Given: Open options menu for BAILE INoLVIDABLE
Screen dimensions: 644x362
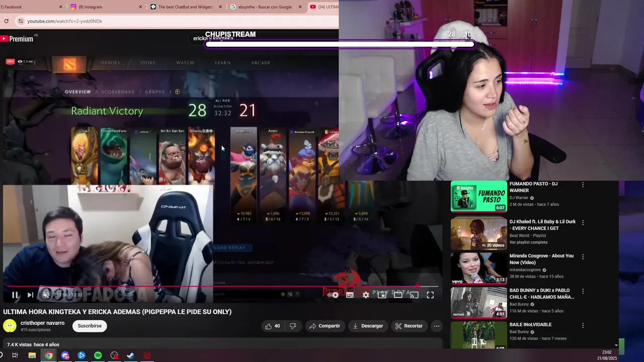Looking at the screenshot, I should point(583,325).
